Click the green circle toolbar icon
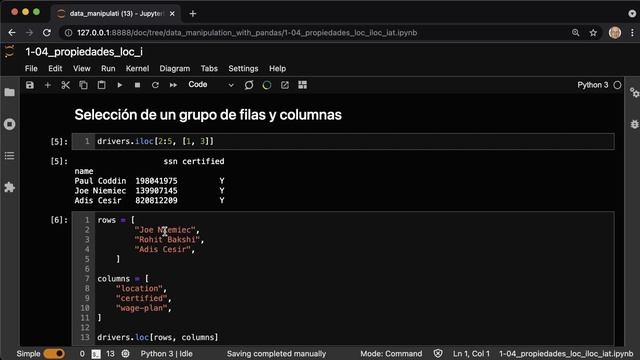This screenshot has width=640, height=360. click(267, 85)
